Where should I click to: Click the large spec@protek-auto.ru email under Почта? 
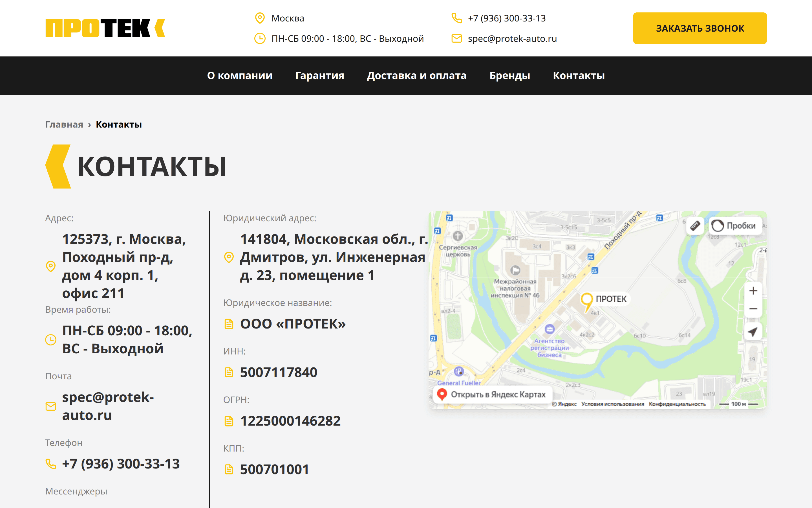tap(108, 406)
